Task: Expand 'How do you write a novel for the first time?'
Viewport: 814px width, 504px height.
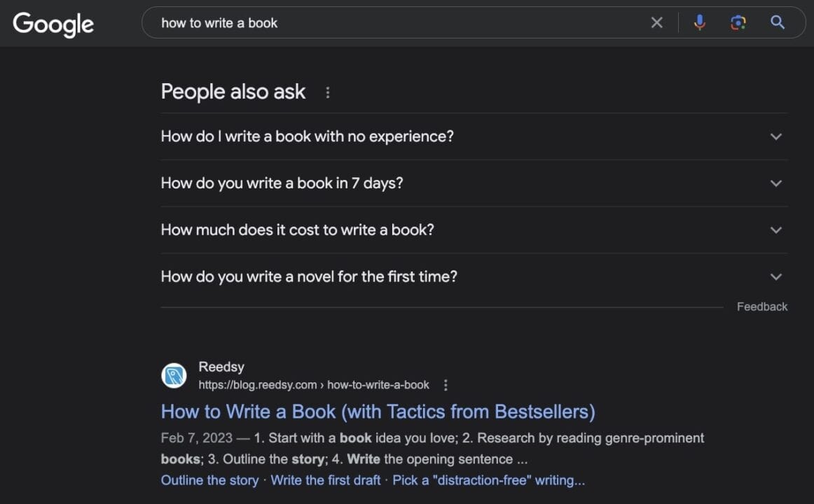Action: (x=776, y=276)
